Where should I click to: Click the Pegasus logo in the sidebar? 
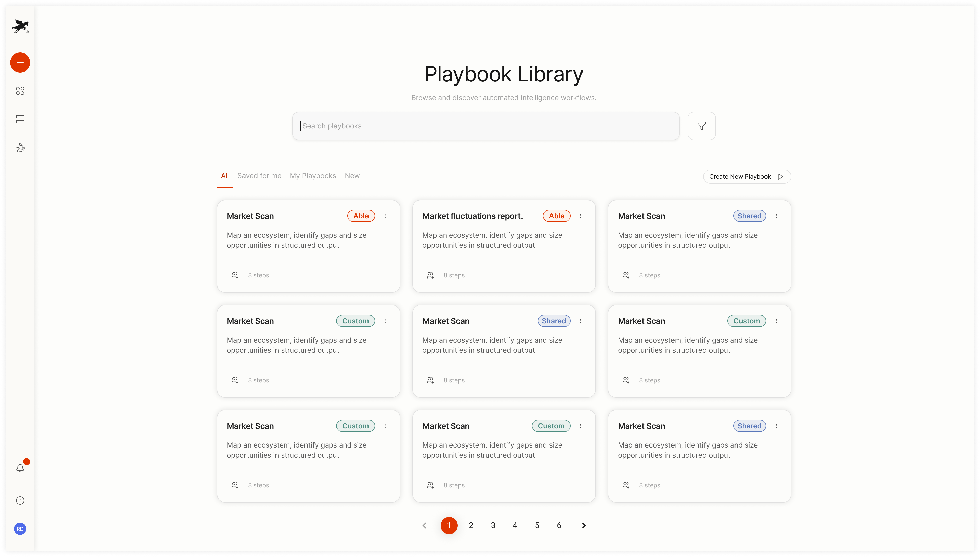pyautogui.click(x=20, y=26)
